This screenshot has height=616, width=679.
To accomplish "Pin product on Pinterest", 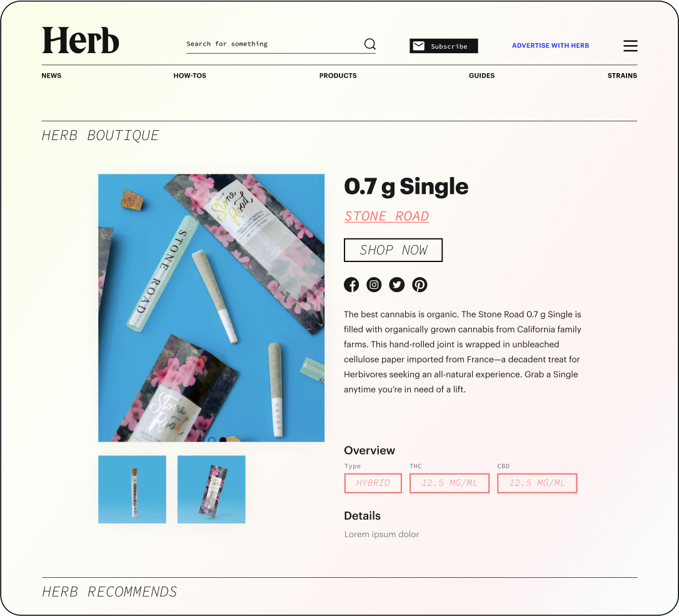I will pyautogui.click(x=420, y=285).
